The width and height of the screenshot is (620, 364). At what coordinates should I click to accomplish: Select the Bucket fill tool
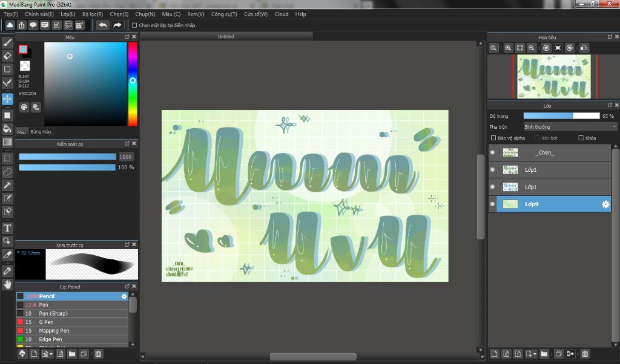[7, 129]
